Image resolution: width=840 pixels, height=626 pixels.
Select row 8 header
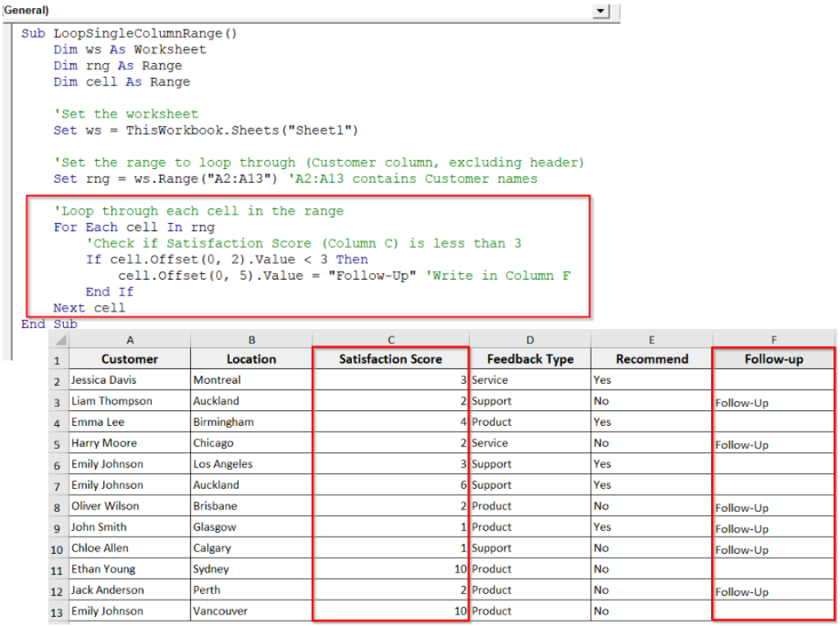click(57, 506)
